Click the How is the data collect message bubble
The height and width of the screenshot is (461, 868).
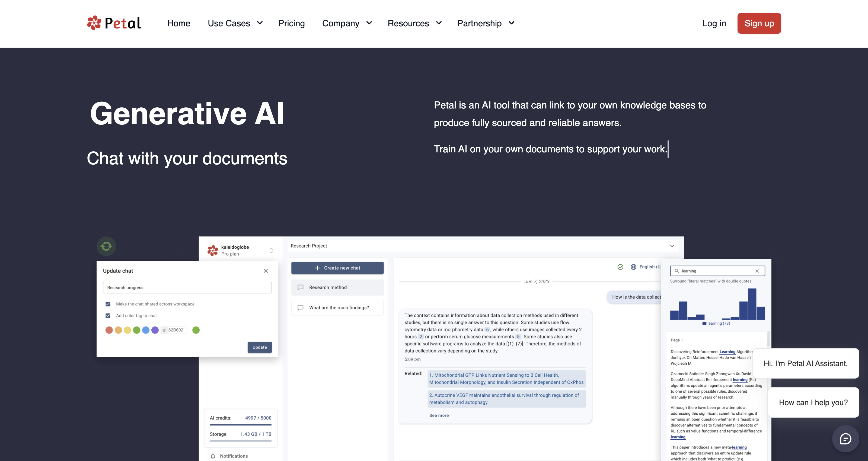pos(634,297)
